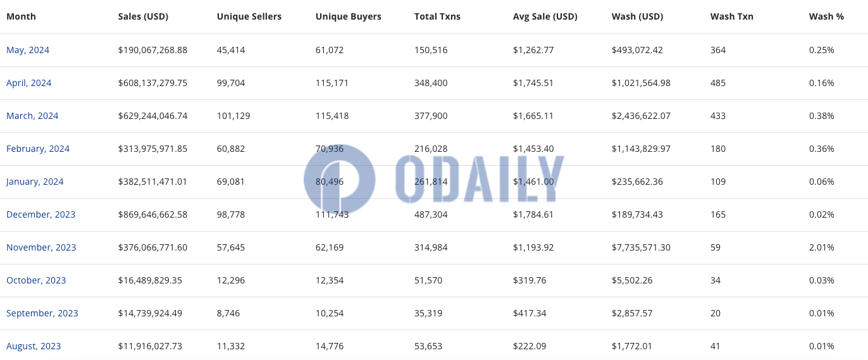
Task: Open the March, 2024 month link
Action: (32, 116)
